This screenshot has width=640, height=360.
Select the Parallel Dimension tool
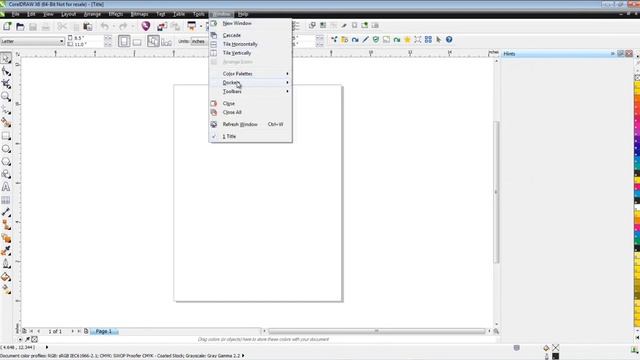tap(6, 213)
